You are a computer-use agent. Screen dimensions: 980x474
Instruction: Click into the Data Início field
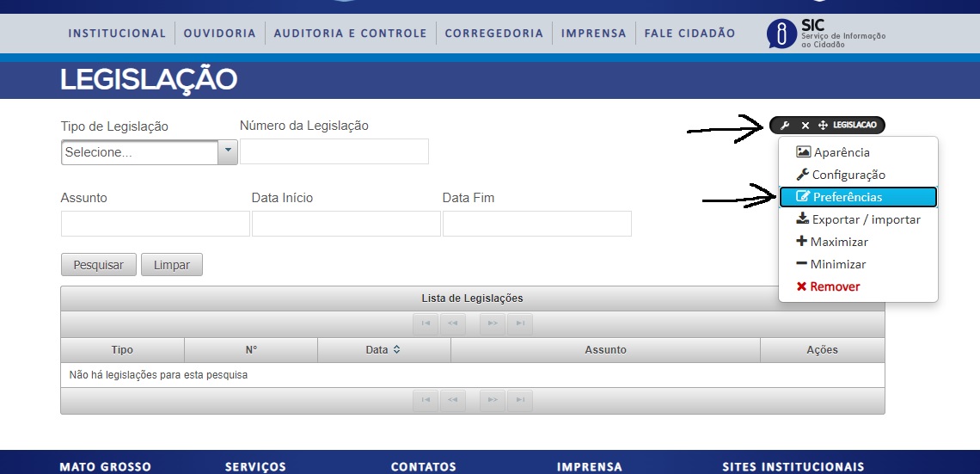pyautogui.click(x=346, y=224)
